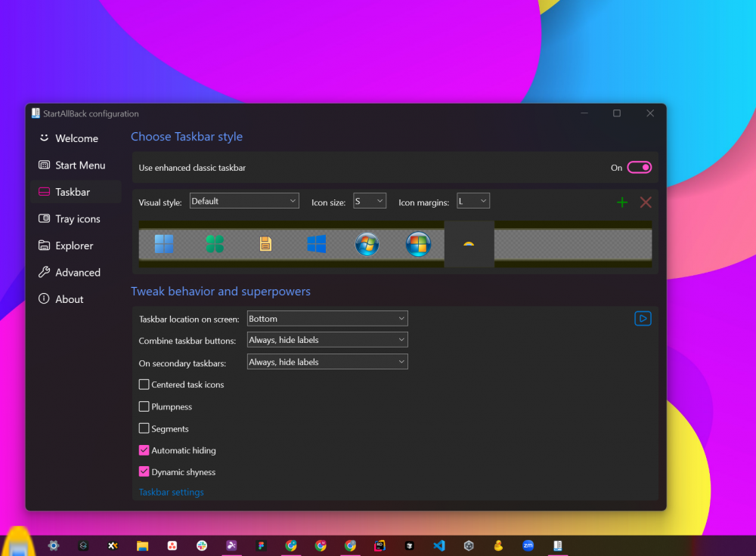
Task: Select the Windows 11 start button style
Action: point(164,244)
